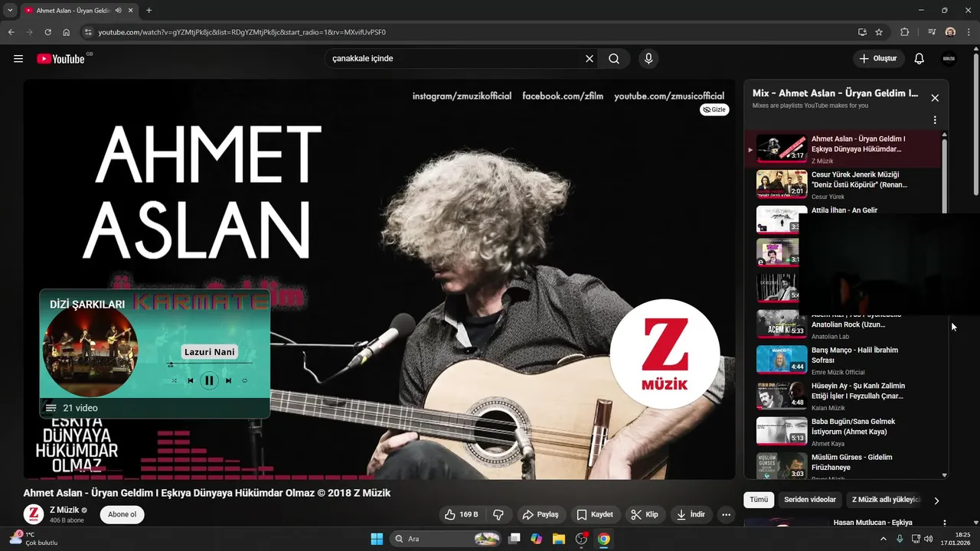This screenshot has width=980, height=551.
Task: Open Chrome three-dot menu
Action: [x=969, y=32]
